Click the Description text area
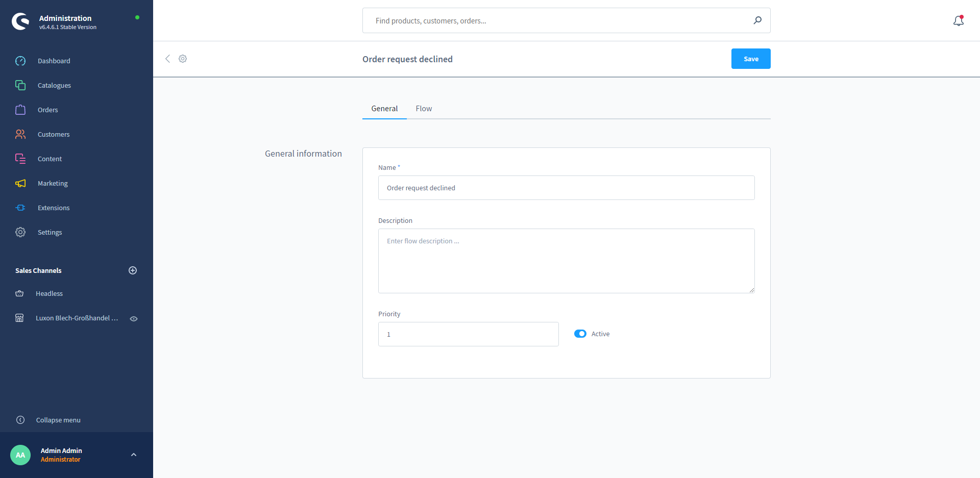The height and width of the screenshot is (478, 980). click(566, 261)
